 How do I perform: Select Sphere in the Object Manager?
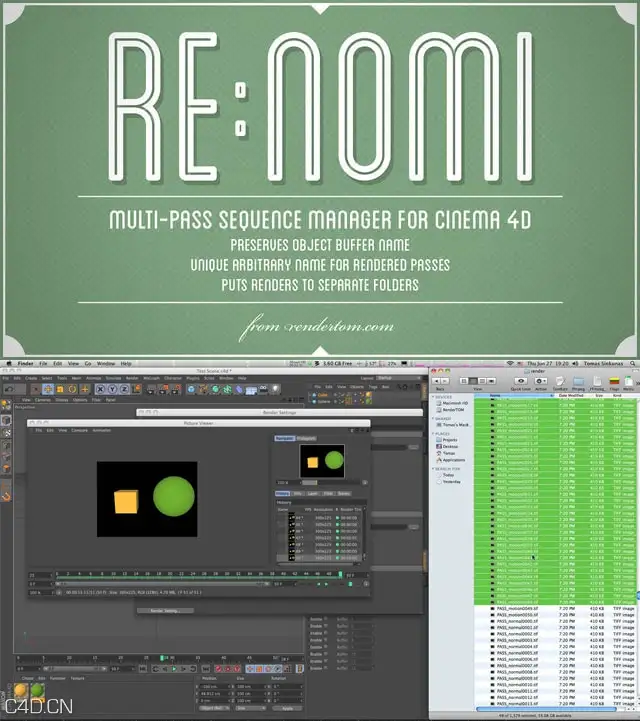coord(325,401)
